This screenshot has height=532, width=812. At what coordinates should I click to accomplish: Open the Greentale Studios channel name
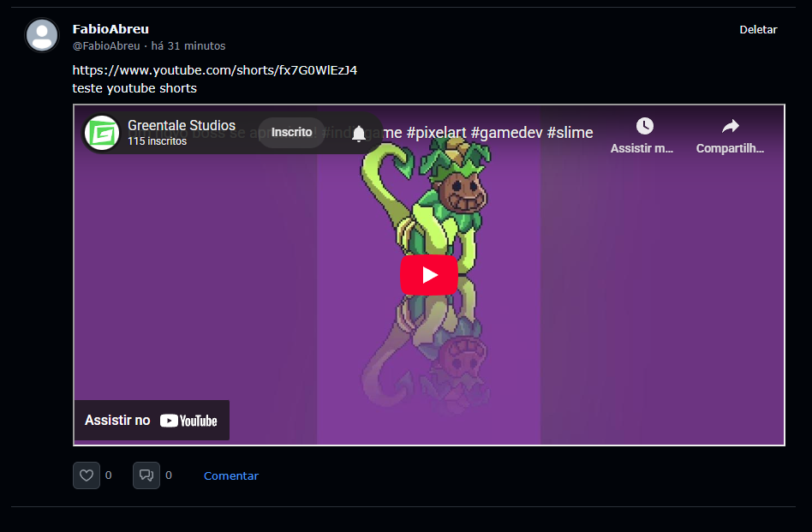181,125
